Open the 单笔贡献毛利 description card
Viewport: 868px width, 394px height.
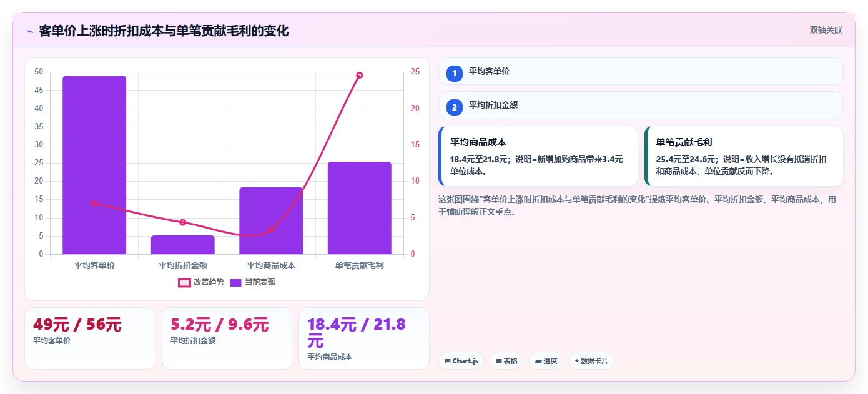click(x=744, y=156)
